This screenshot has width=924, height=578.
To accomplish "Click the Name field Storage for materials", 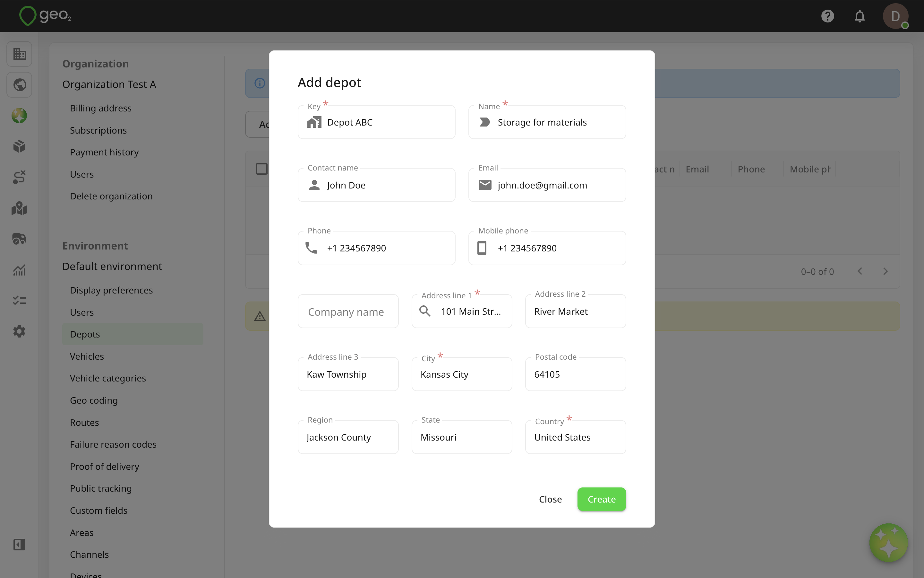I will [x=547, y=122].
